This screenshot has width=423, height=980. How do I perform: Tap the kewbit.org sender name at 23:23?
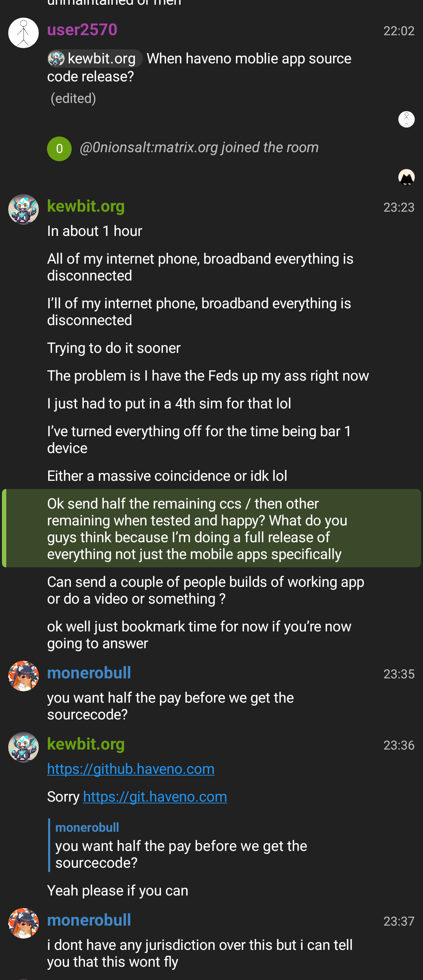86,206
